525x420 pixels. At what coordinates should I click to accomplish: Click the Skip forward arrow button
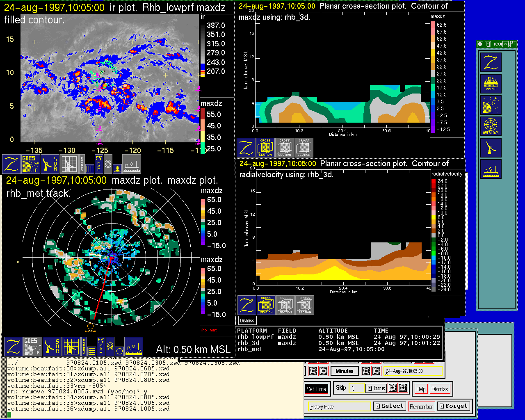pos(403,388)
